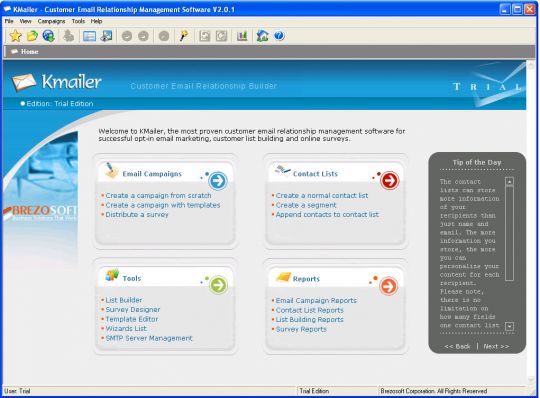
Task: Click the Reports panel heading
Action: click(x=306, y=279)
